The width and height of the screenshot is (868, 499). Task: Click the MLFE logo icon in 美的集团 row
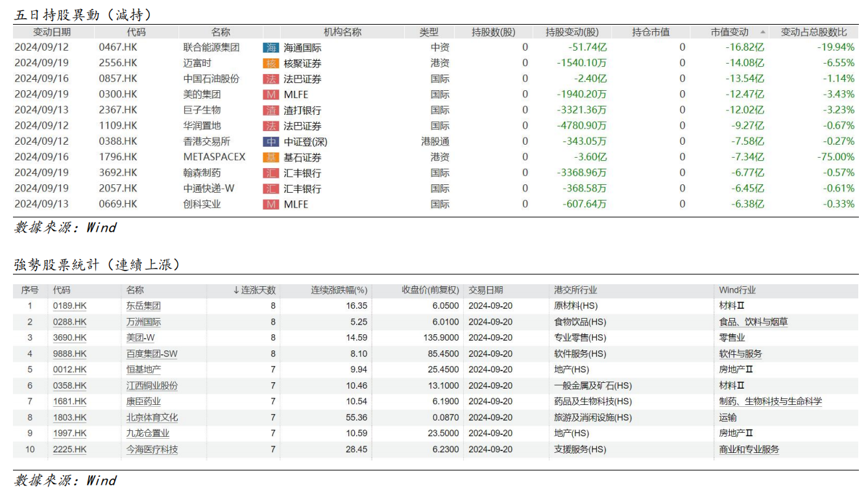pyautogui.click(x=271, y=95)
